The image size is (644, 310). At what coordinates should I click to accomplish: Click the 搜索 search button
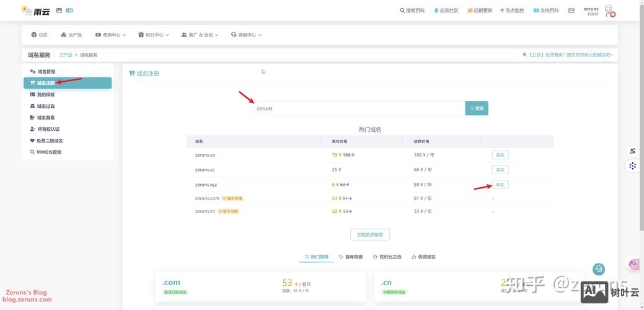[x=477, y=108]
